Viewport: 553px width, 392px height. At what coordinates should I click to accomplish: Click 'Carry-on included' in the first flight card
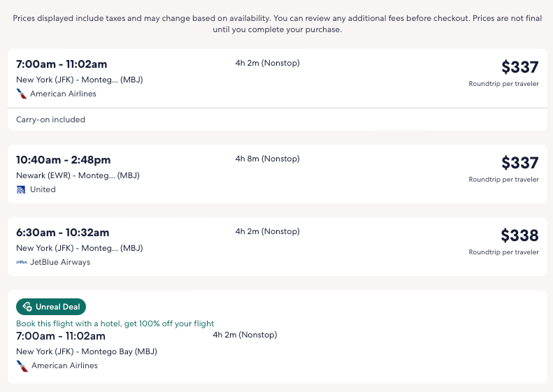point(50,119)
